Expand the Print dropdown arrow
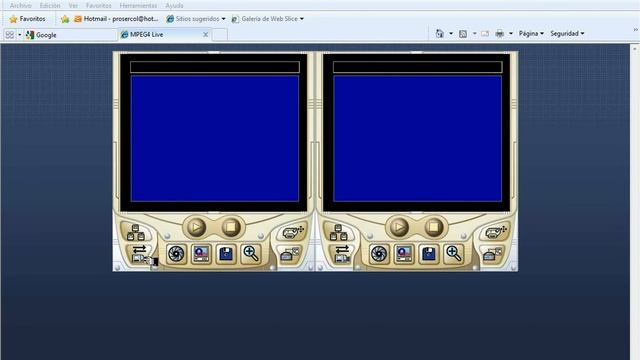This screenshot has width=640, height=360. [511, 33]
